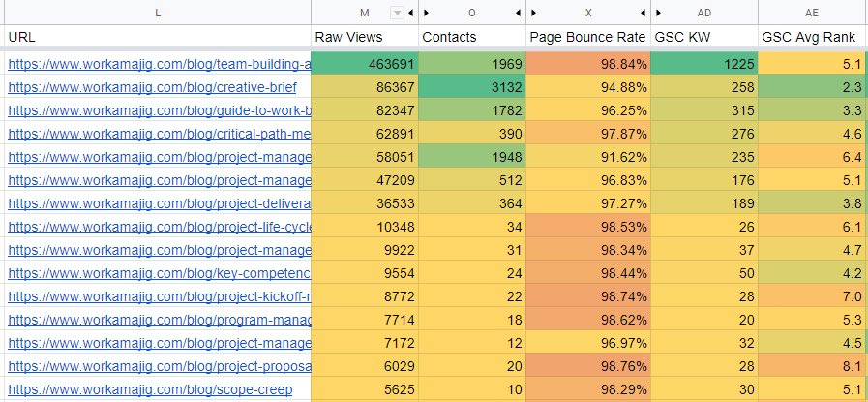Viewport: 868px width, 402px height.
Task: Click the right arrow on column X's left edge
Action: click(534, 13)
